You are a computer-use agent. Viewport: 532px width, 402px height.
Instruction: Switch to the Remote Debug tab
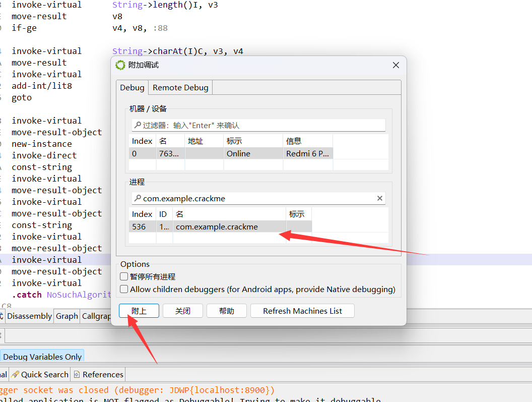[x=180, y=88]
